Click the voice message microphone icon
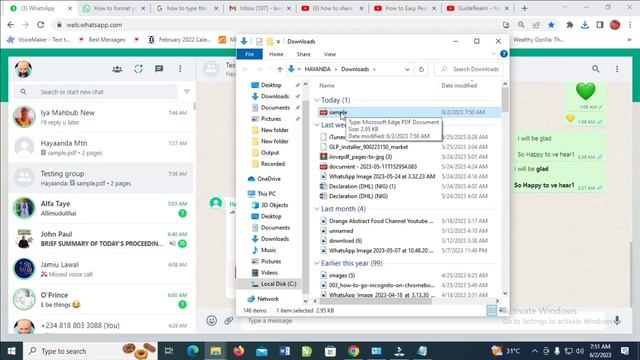Screen dimensions: 640x360 617,320
